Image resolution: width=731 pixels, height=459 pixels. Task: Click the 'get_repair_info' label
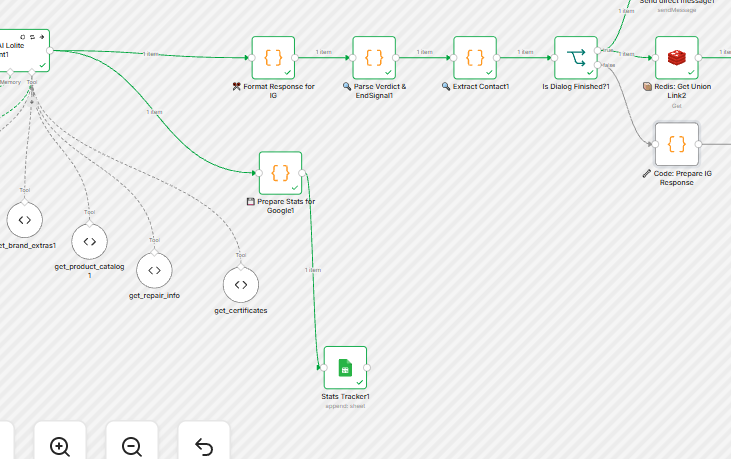click(154, 295)
